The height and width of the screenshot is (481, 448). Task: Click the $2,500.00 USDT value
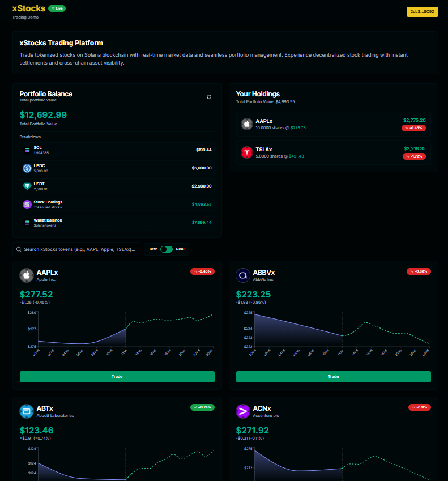tap(202, 186)
